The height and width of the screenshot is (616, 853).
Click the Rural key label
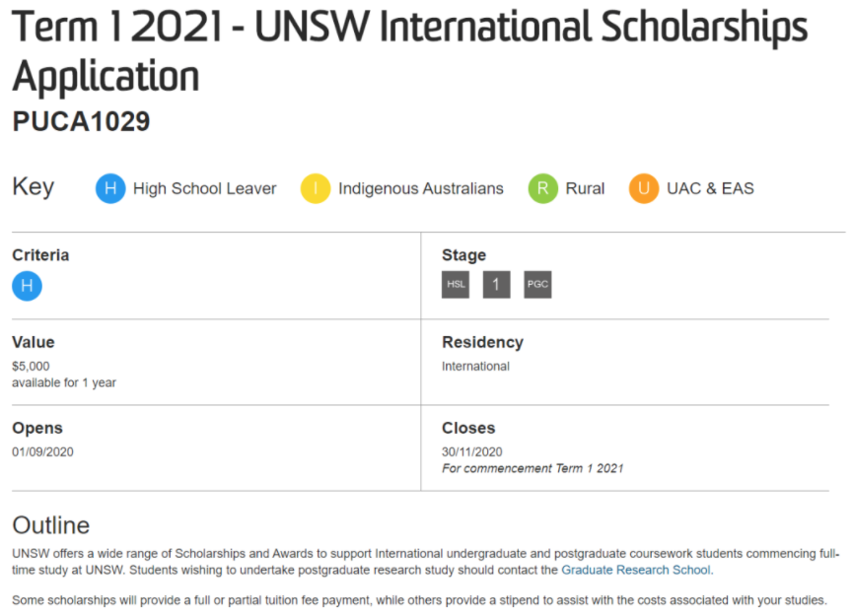pyautogui.click(x=585, y=188)
